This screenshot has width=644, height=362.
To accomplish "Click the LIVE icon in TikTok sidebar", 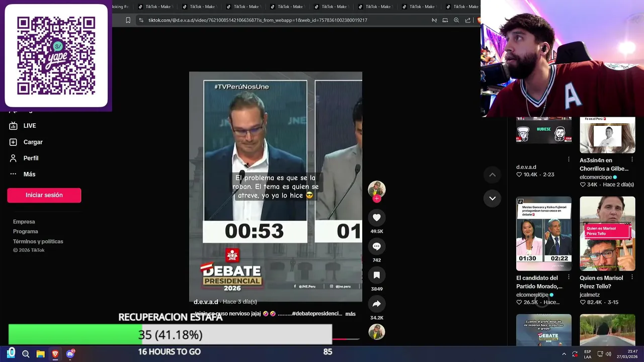I will tap(13, 126).
